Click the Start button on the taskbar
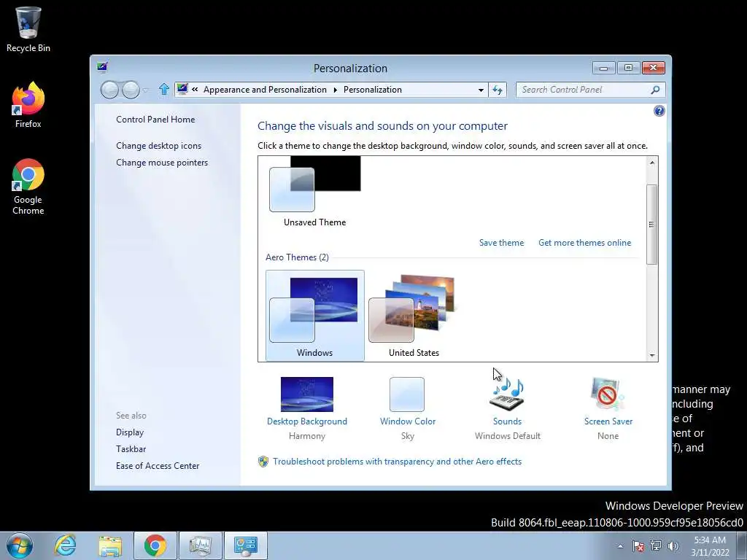This screenshot has width=747, height=560. pyautogui.click(x=20, y=545)
